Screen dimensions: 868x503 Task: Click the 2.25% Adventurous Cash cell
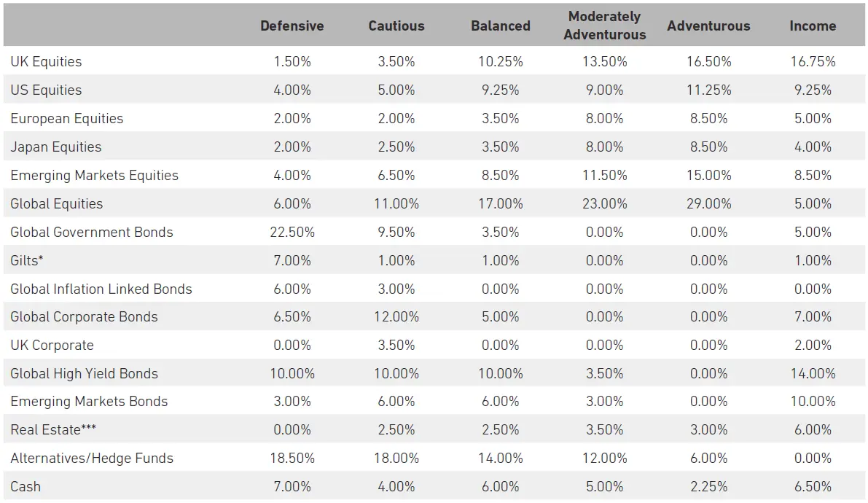pos(708,487)
